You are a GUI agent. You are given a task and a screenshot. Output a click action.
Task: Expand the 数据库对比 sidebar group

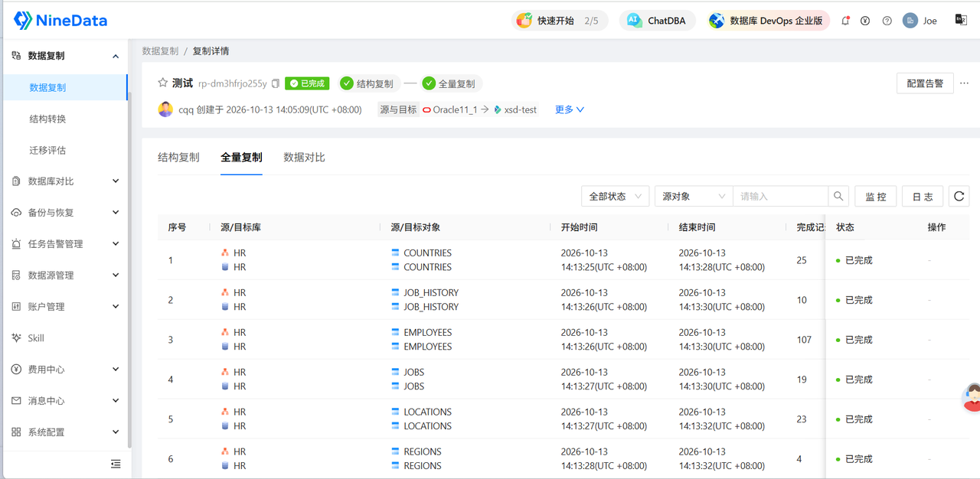click(116, 181)
